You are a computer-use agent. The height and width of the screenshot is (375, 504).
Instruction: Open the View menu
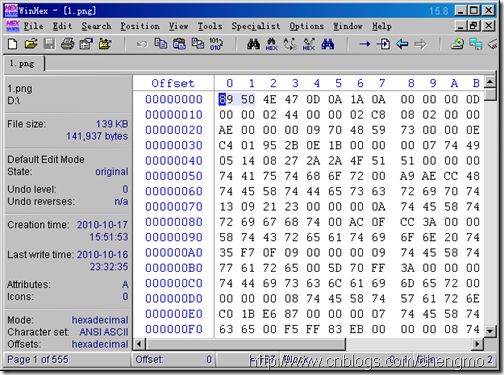[178, 26]
